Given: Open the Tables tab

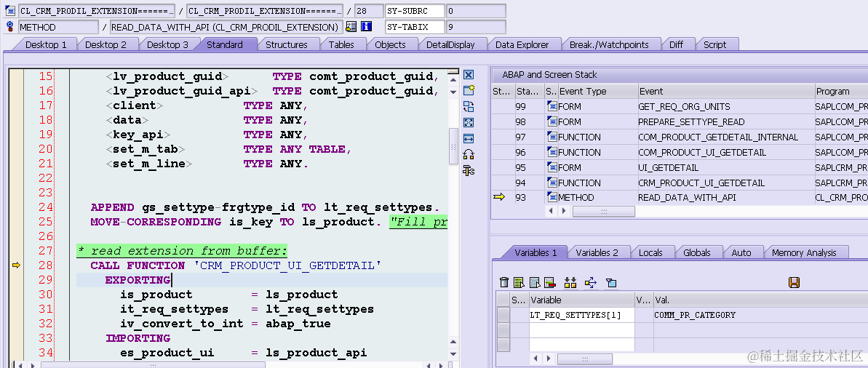Looking at the screenshot, I should 341,45.
